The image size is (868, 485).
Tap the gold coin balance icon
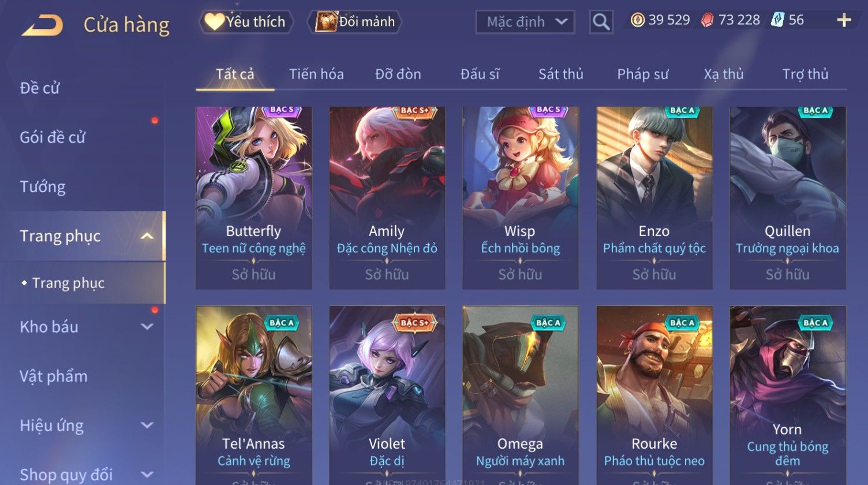coord(637,20)
